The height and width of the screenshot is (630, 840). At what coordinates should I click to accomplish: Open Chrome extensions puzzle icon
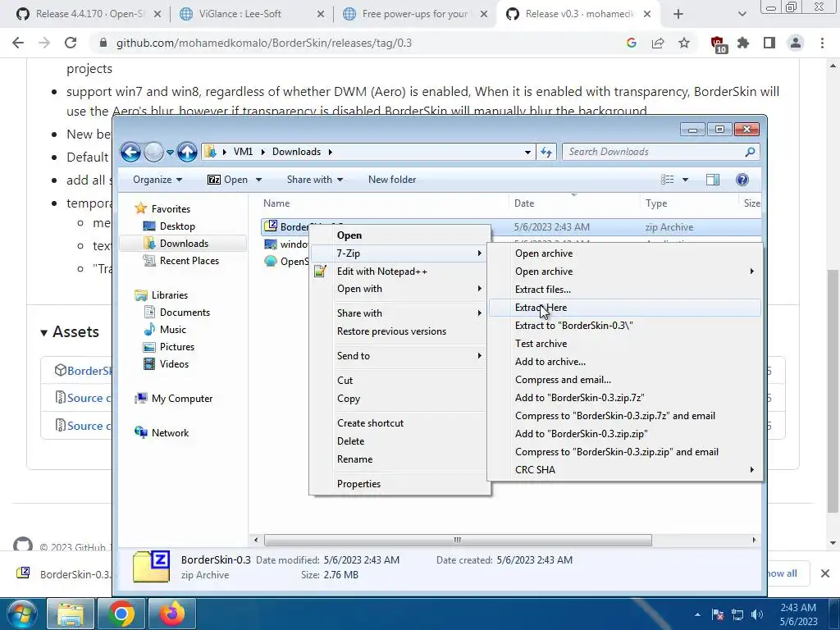coord(743,43)
